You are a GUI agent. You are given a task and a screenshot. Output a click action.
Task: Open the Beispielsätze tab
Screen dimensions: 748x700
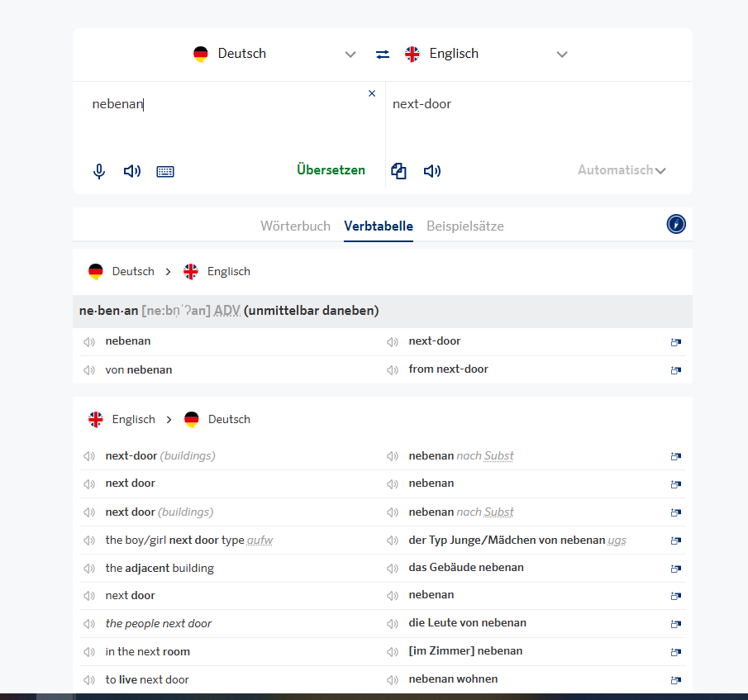(465, 226)
